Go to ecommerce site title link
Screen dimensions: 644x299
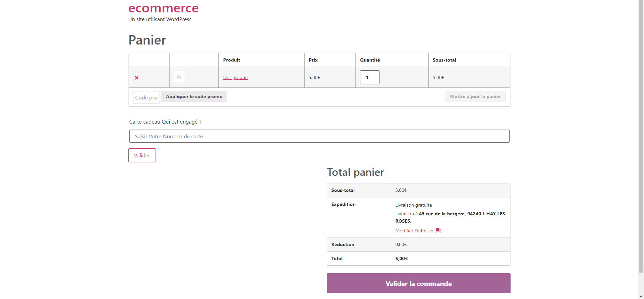click(163, 8)
